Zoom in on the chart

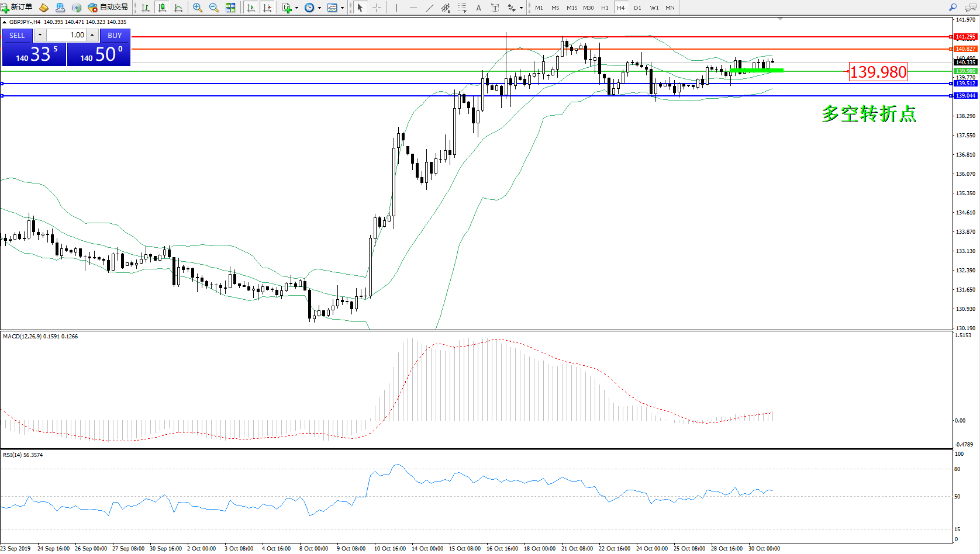pos(198,8)
